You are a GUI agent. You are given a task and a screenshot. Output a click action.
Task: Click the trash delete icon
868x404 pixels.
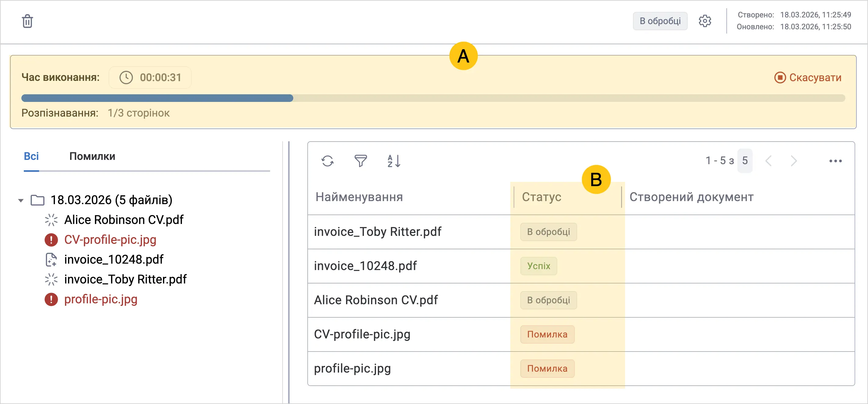pyautogui.click(x=27, y=21)
